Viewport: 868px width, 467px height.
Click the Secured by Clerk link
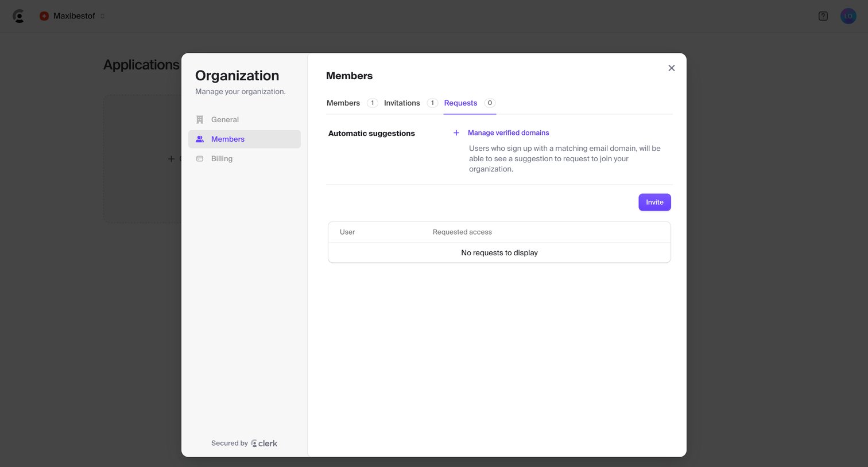click(245, 443)
